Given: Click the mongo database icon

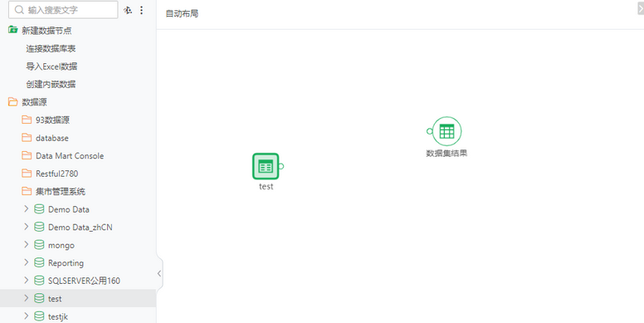Looking at the screenshot, I should [39, 245].
